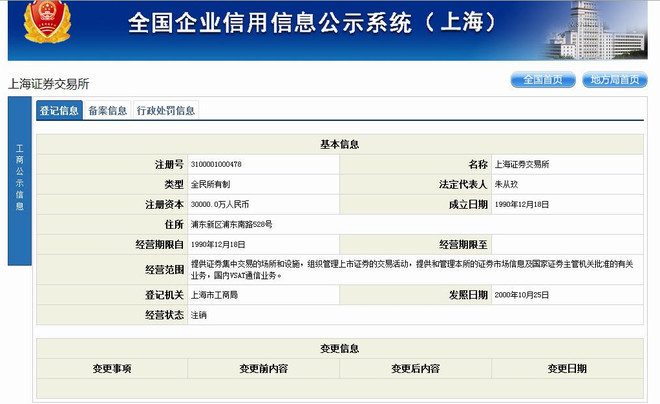This screenshot has height=404, width=660.
Task: Click the 变更日期 column header
Action: (x=567, y=369)
